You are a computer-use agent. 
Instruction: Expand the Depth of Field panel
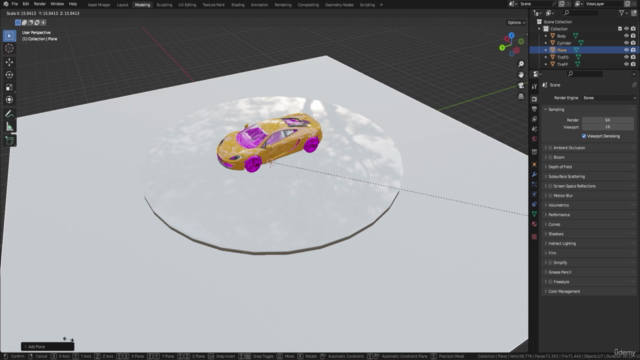point(590,167)
